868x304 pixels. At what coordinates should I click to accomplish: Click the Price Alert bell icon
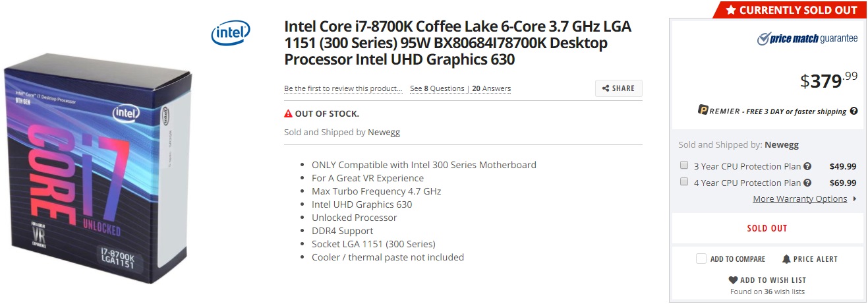click(x=786, y=259)
